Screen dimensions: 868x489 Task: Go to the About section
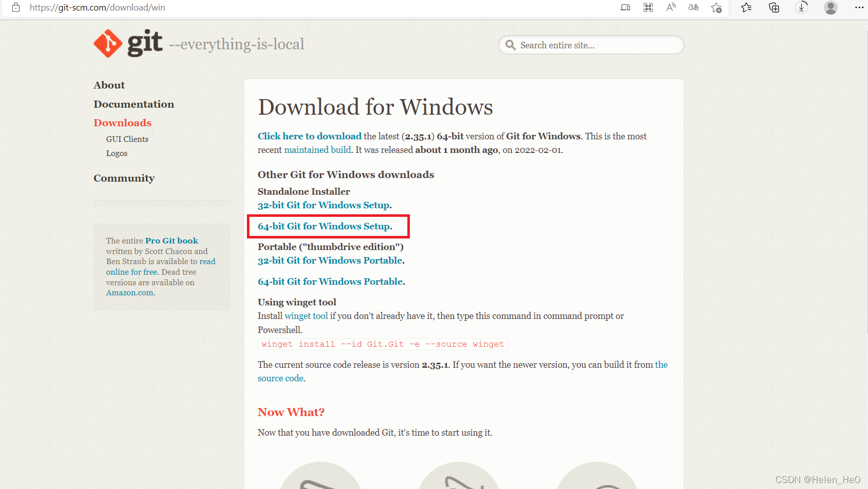(109, 85)
